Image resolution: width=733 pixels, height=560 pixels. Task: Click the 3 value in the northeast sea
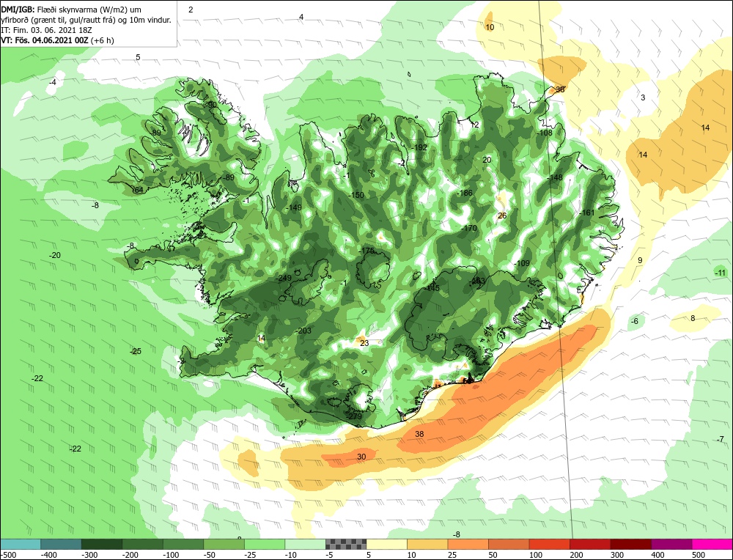(643, 97)
